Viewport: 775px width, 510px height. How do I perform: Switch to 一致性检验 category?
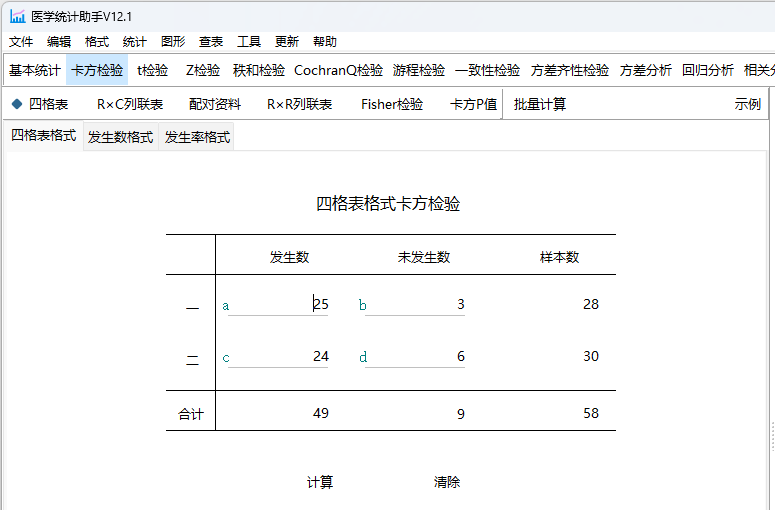click(487, 70)
